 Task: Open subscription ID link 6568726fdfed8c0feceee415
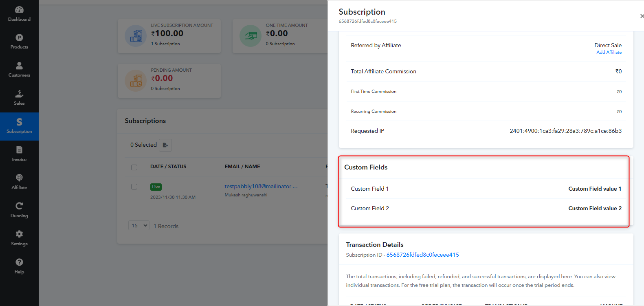coord(422,255)
